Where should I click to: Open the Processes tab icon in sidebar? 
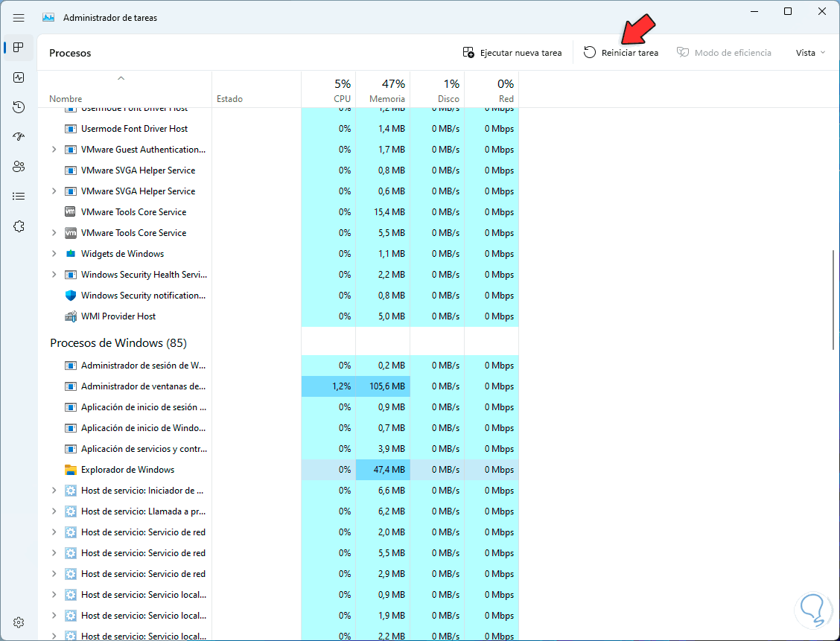(19, 47)
